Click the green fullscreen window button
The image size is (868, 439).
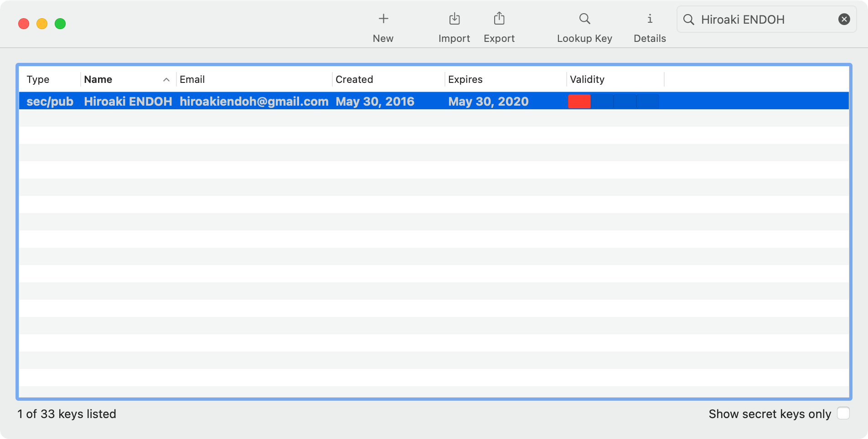(60, 24)
